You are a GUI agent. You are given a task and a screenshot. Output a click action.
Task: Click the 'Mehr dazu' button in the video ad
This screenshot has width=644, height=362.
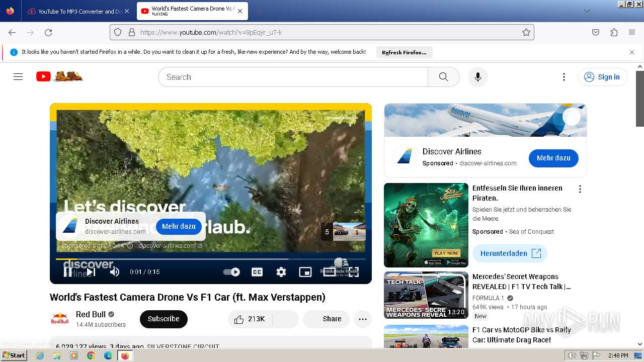click(x=179, y=226)
